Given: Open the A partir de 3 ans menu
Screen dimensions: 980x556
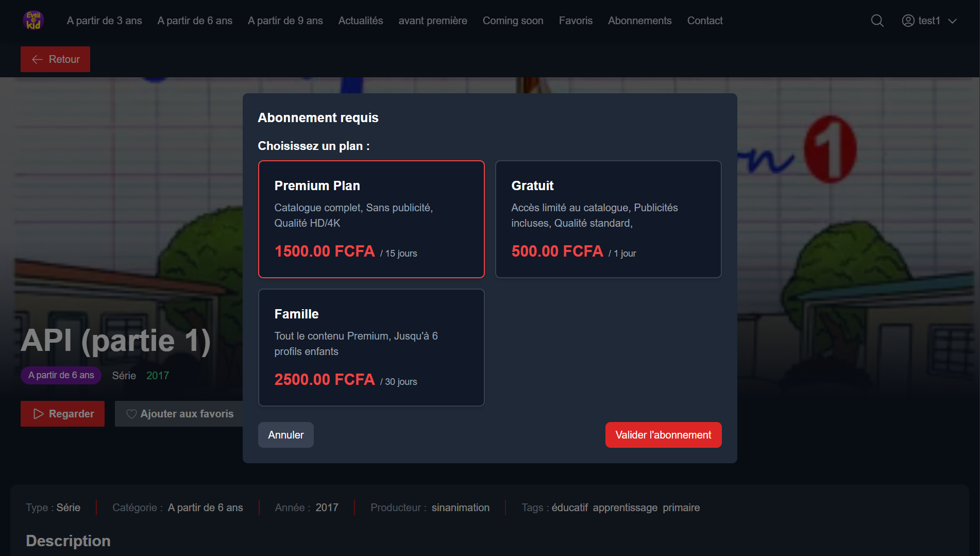Looking at the screenshot, I should point(104,21).
